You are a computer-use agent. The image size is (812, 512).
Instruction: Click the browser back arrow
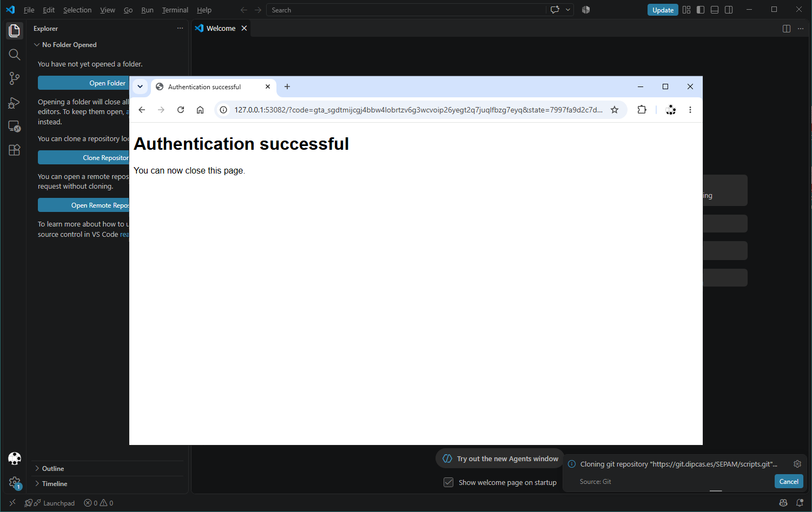[142, 110]
